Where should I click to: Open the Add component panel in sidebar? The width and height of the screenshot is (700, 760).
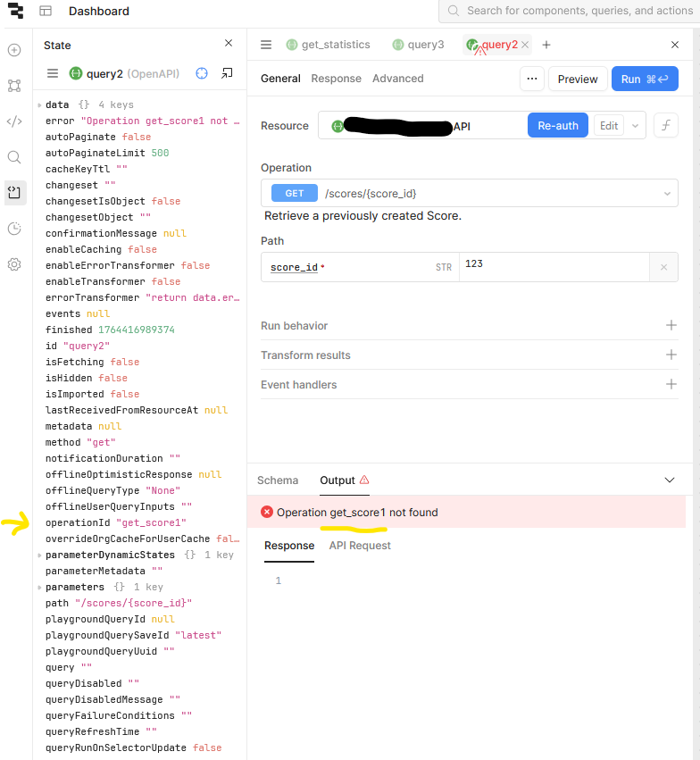pos(14,50)
